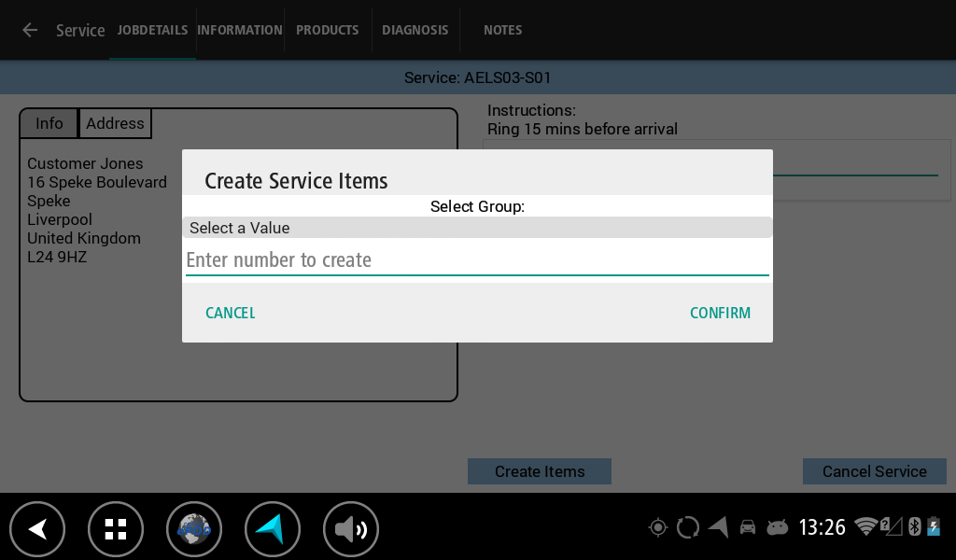Screen dimensions: 956x560
Task: Launch the ePOD globe app icon
Action: click(x=194, y=529)
